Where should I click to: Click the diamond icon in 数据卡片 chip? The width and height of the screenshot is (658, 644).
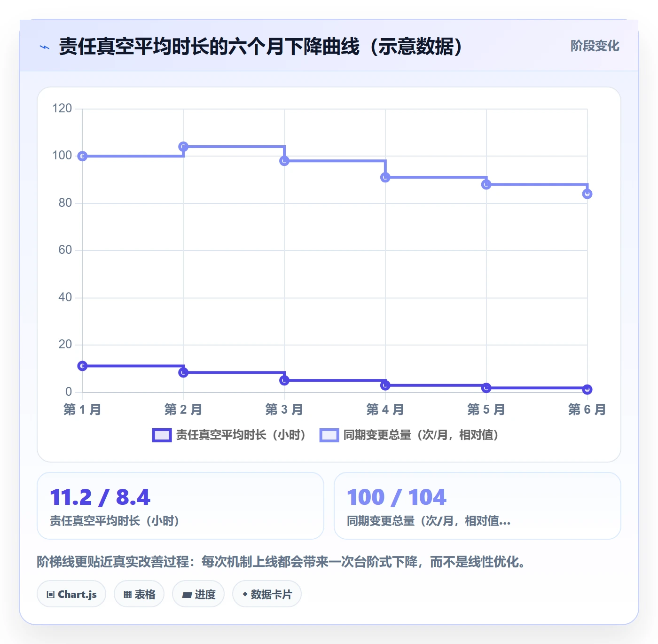tap(245, 594)
